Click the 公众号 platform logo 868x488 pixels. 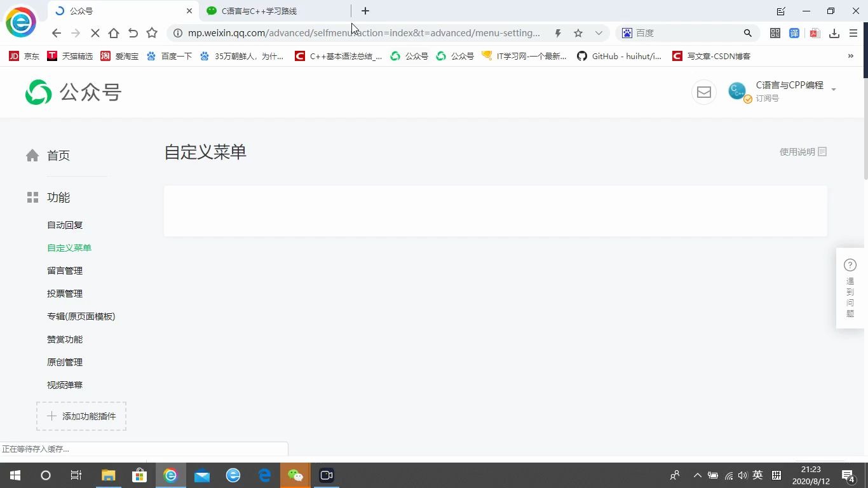[73, 92]
